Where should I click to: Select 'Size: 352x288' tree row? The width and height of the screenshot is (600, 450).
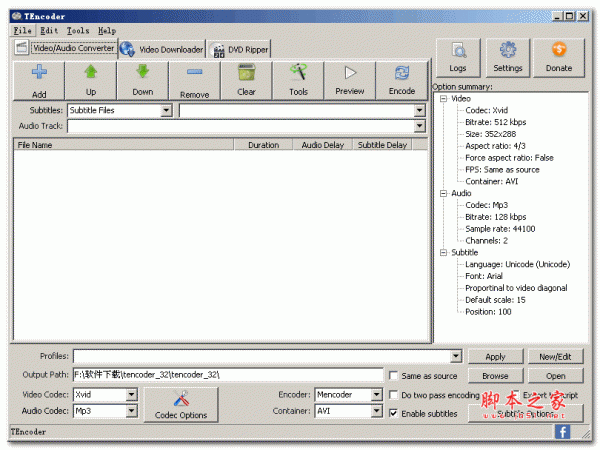pyautogui.click(x=491, y=134)
